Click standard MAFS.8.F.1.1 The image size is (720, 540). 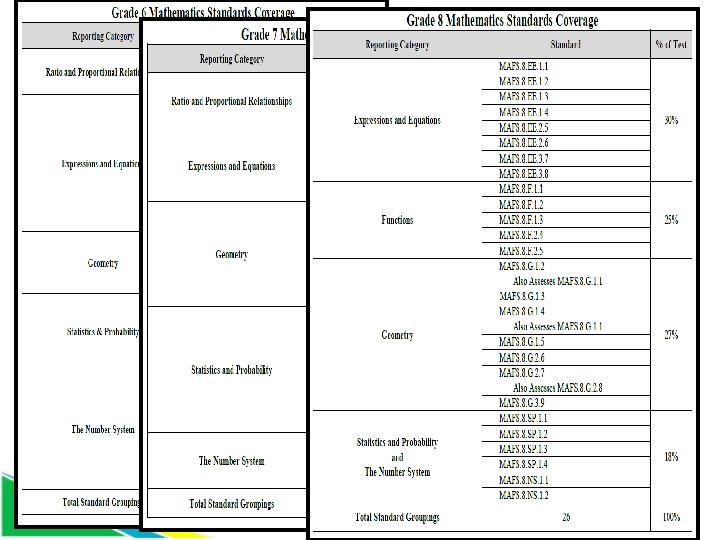[x=521, y=189]
